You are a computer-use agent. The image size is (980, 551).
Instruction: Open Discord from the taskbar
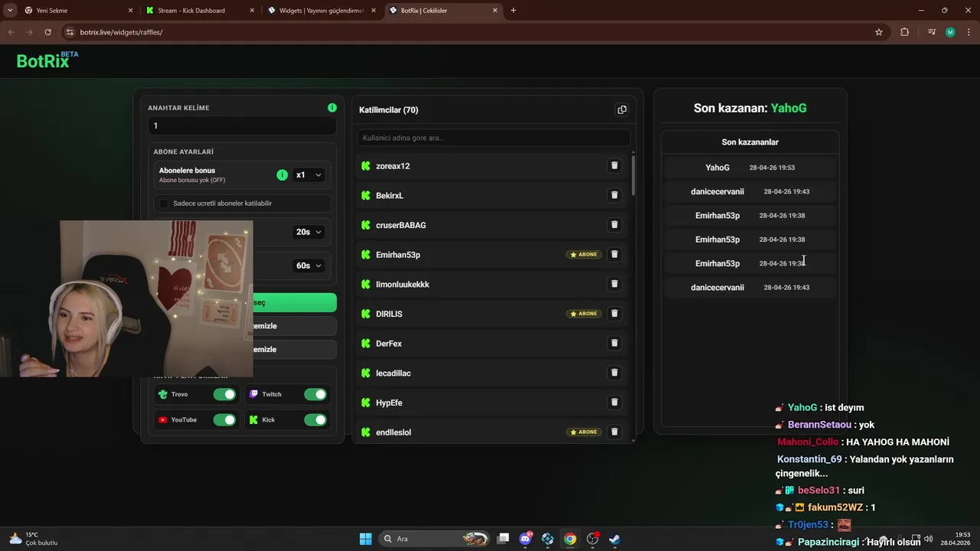(525, 539)
